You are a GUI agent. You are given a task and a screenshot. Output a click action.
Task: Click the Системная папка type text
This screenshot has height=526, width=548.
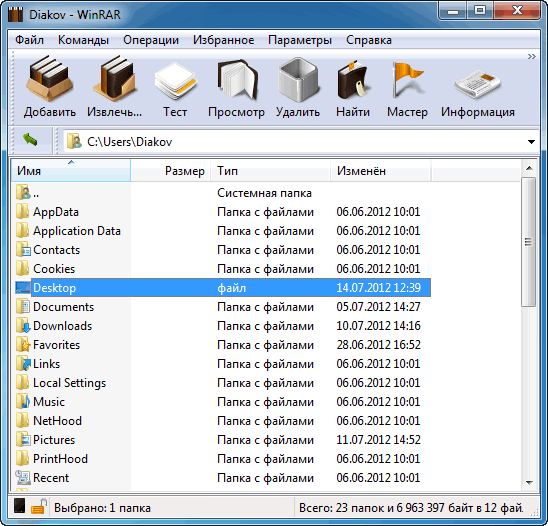click(264, 193)
